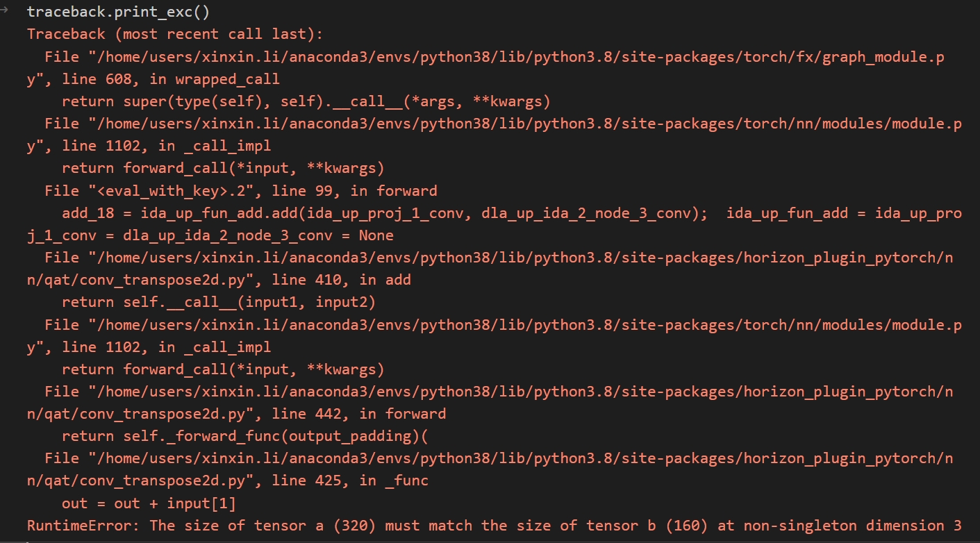Click 'dla_up_ida_2_node_3_conv = None' text
The width and height of the screenshot is (980, 543).
click(x=258, y=235)
